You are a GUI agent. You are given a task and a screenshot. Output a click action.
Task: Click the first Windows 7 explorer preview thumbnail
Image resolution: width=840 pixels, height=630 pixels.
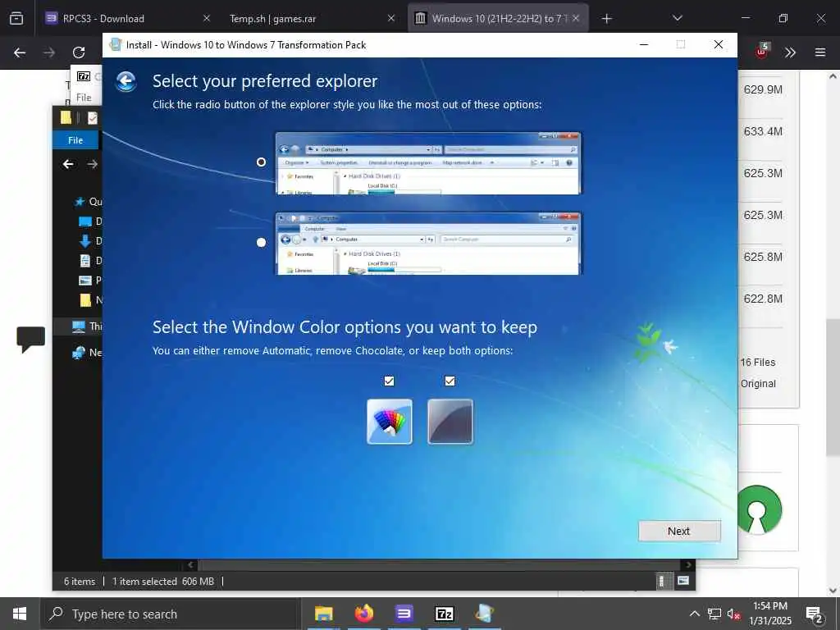point(427,163)
